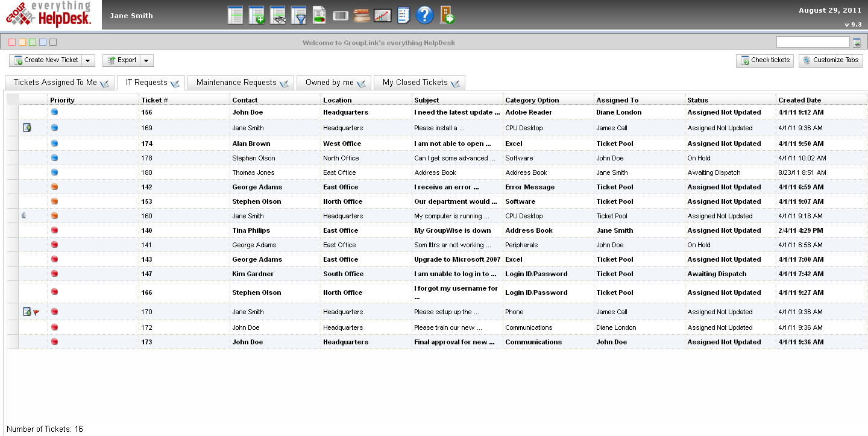Open the ticket filter funnel icon

(x=298, y=15)
